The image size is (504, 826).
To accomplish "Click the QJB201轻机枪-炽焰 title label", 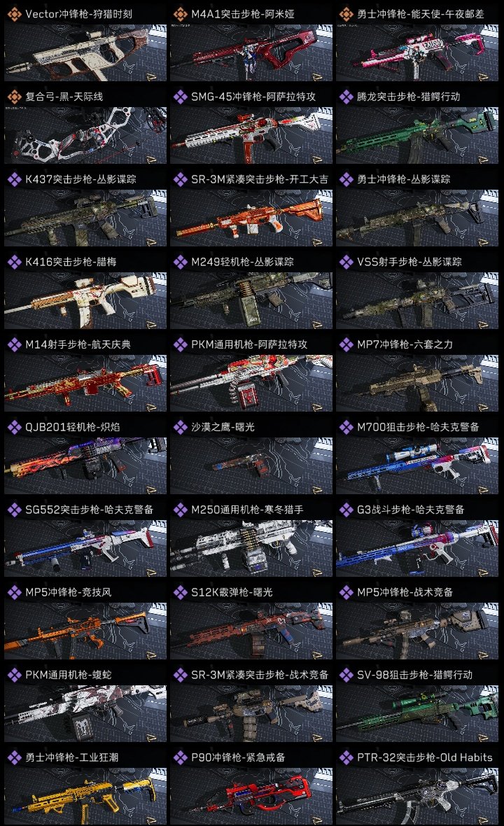I will [x=73, y=427].
